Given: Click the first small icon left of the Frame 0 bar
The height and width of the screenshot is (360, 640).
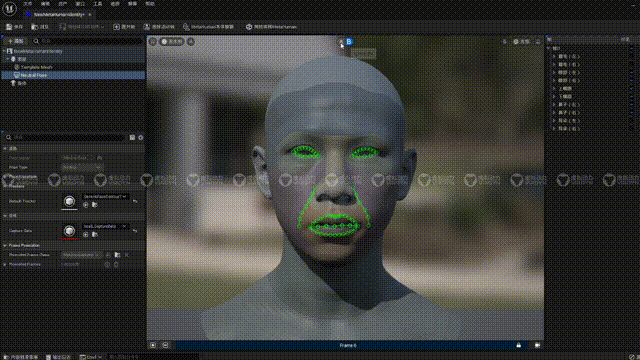Looking at the screenshot, I should pyautogui.click(x=153, y=345).
